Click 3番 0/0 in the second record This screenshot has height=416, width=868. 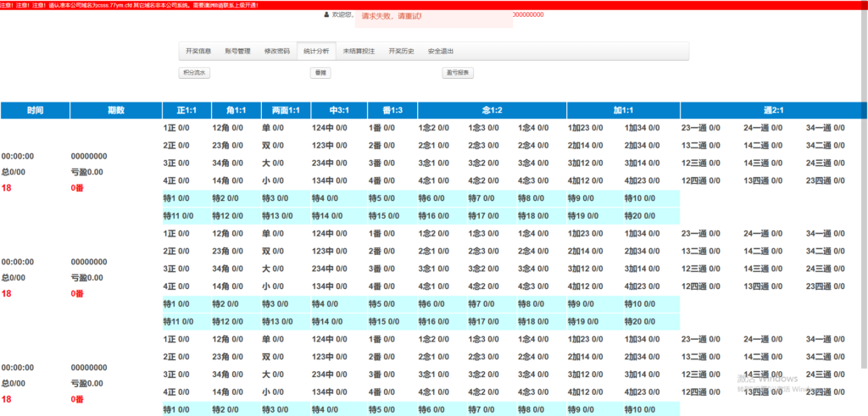(x=381, y=269)
